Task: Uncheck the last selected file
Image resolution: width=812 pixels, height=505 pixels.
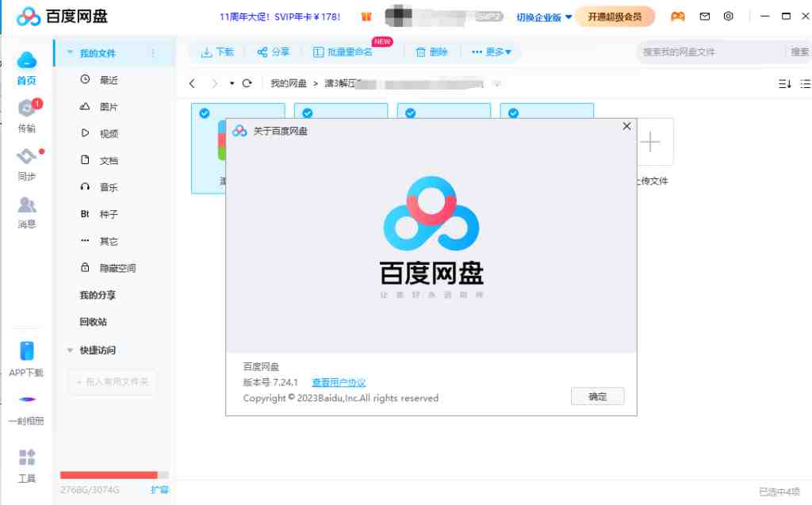Action: pos(512,113)
